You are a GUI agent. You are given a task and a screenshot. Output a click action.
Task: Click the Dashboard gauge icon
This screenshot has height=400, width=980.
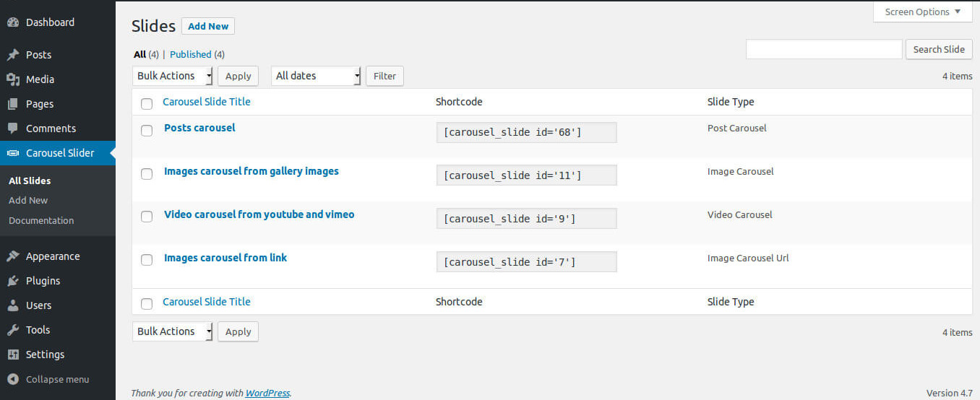click(x=13, y=22)
